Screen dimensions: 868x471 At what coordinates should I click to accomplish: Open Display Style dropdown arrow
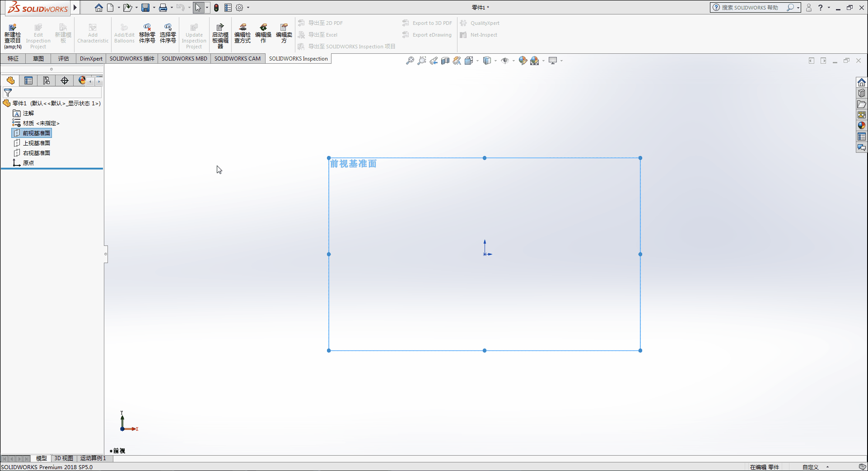pos(495,61)
